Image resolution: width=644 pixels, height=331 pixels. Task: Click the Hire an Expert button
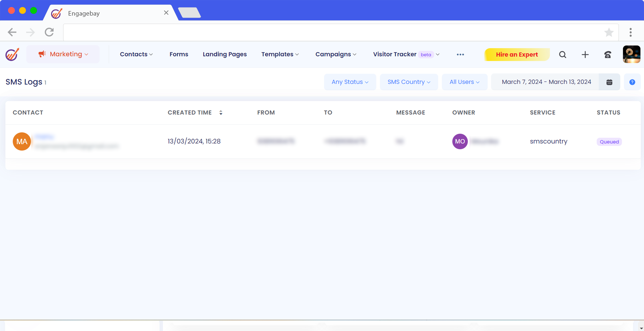pyautogui.click(x=517, y=55)
